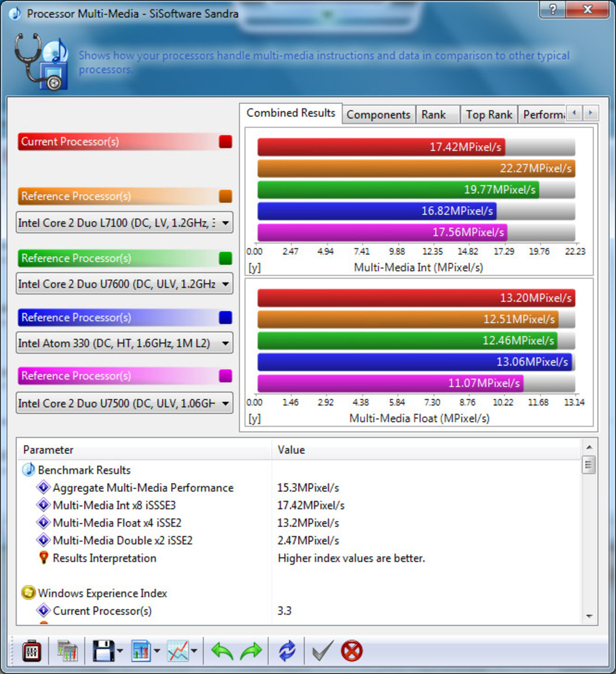Click the Value column header
This screenshot has height=674, width=616.
[x=426, y=450]
